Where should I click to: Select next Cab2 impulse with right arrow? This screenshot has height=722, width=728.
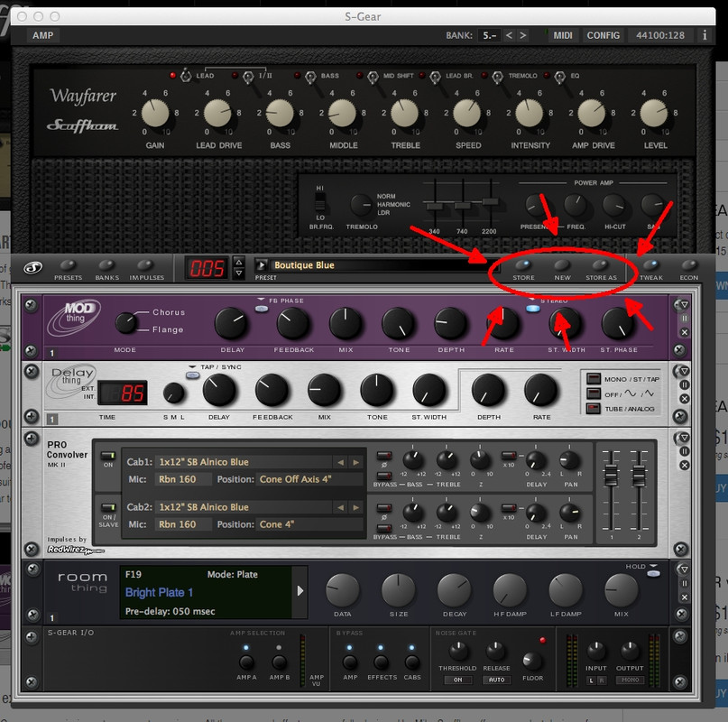355,507
